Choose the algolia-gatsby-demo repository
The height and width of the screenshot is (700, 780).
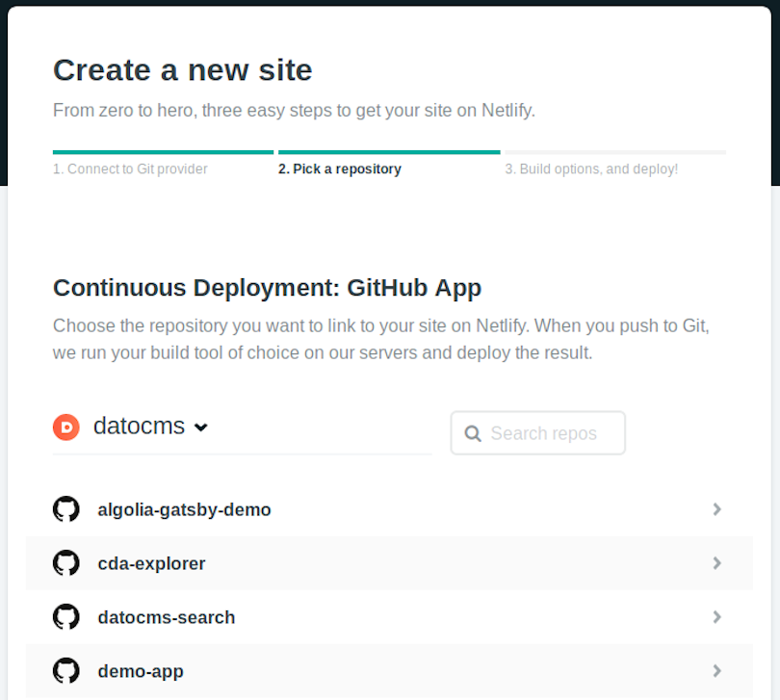point(389,509)
